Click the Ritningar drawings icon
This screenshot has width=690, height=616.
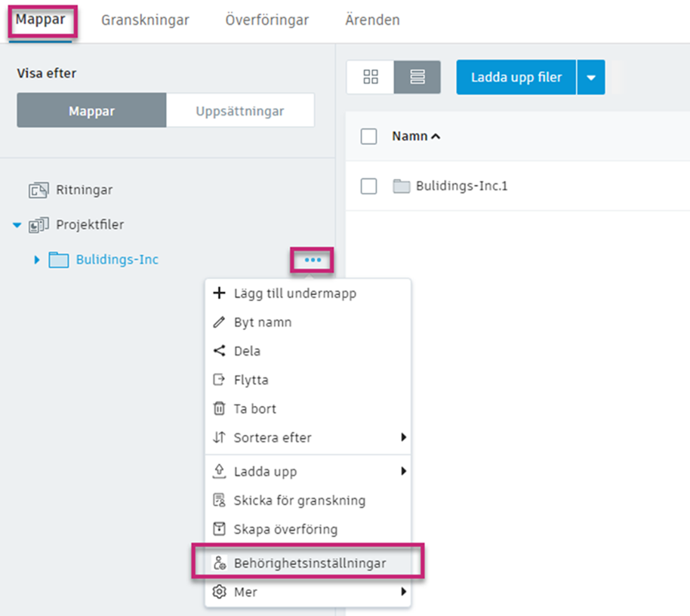pyautogui.click(x=39, y=190)
